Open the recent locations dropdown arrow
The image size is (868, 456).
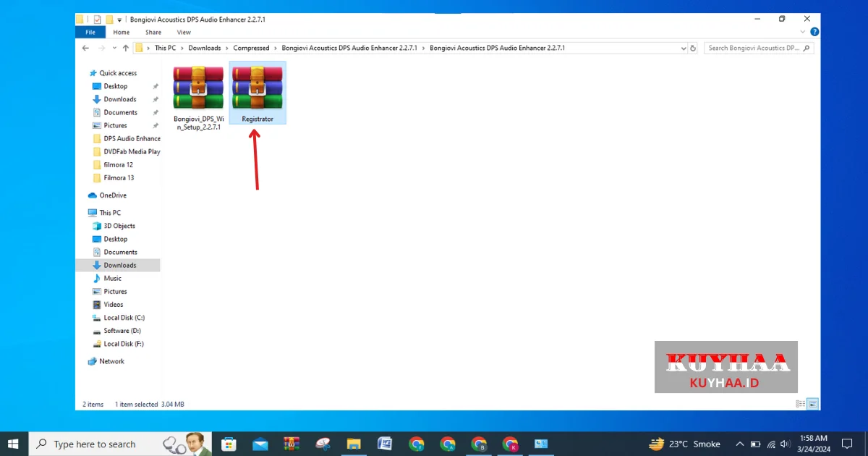click(x=114, y=48)
